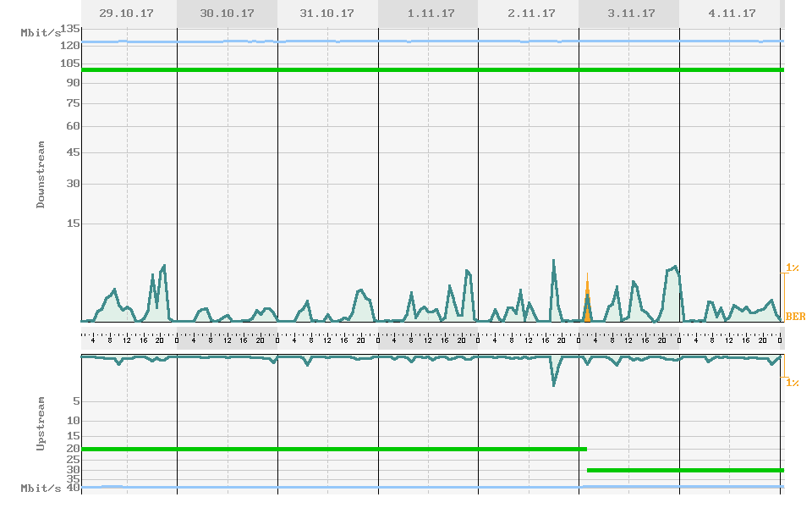This screenshot has width=812, height=508.
Task: Click the 4.11.17 date header
Action: coord(728,14)
